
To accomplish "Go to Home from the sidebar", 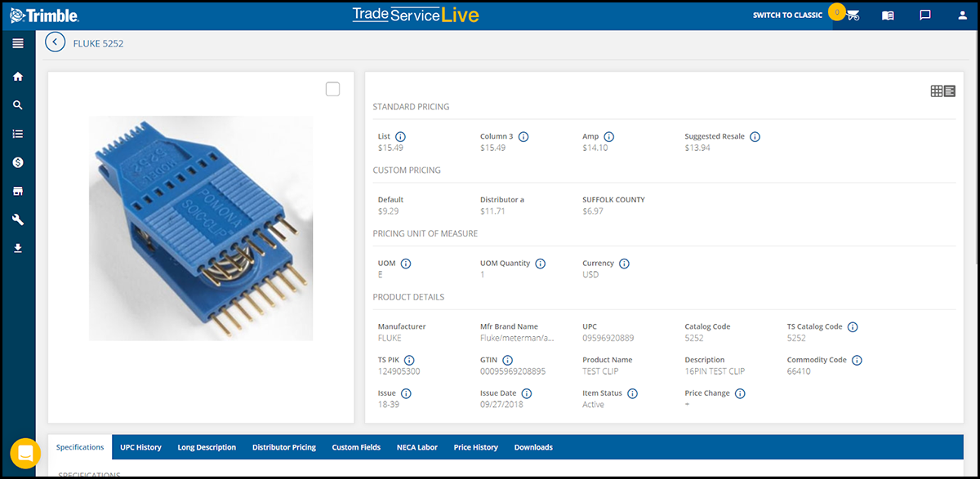I will pos(18,77).
